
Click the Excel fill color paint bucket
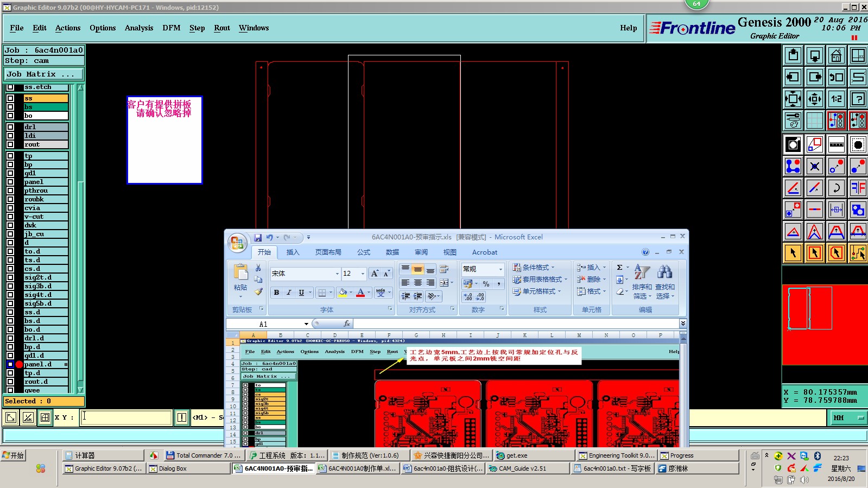point(343,293)
